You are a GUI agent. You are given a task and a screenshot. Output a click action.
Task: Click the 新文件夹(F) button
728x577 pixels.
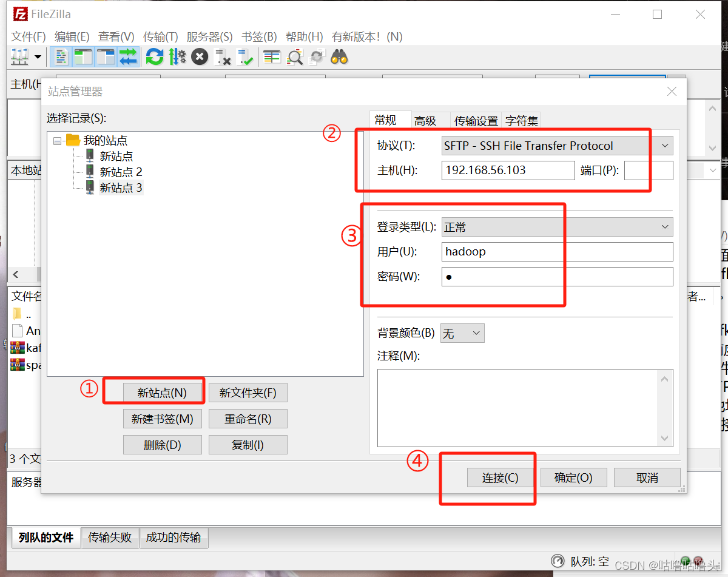pyautogui.click(x=248, y=393)
